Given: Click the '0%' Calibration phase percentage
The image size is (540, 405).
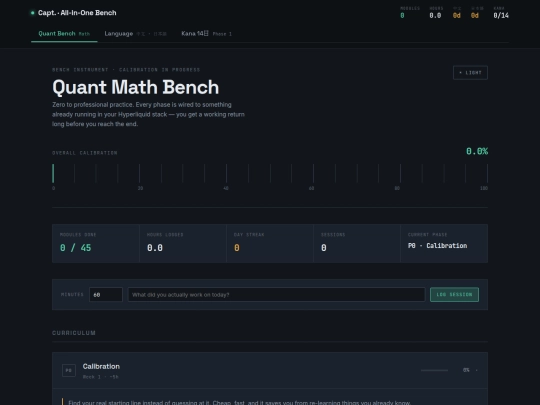Looking at the screenshot, I should [x=466, y=370].
